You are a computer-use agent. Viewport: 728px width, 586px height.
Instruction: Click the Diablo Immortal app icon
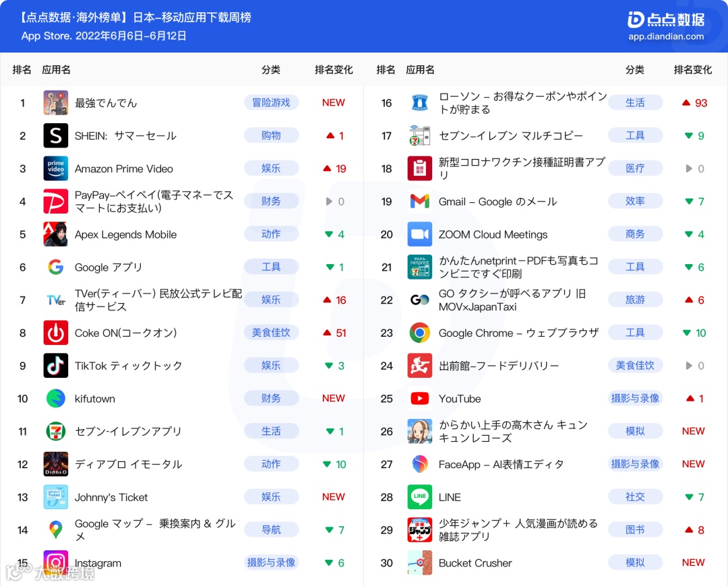pyautogui.click(x=56, y=465)
